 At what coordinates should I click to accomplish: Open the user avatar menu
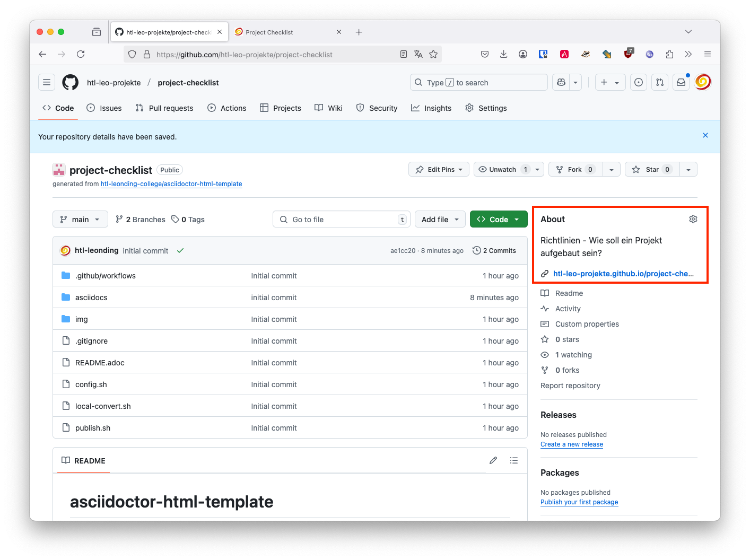[703, 82]
